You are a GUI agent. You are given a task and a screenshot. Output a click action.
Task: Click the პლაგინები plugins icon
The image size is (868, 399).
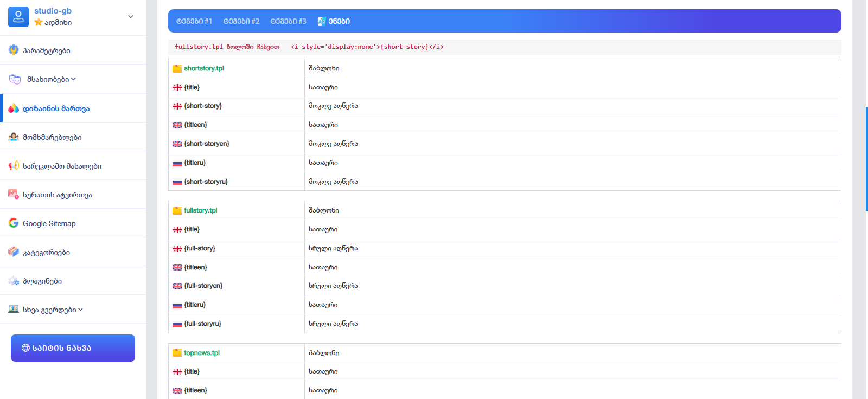coord(14,281)
